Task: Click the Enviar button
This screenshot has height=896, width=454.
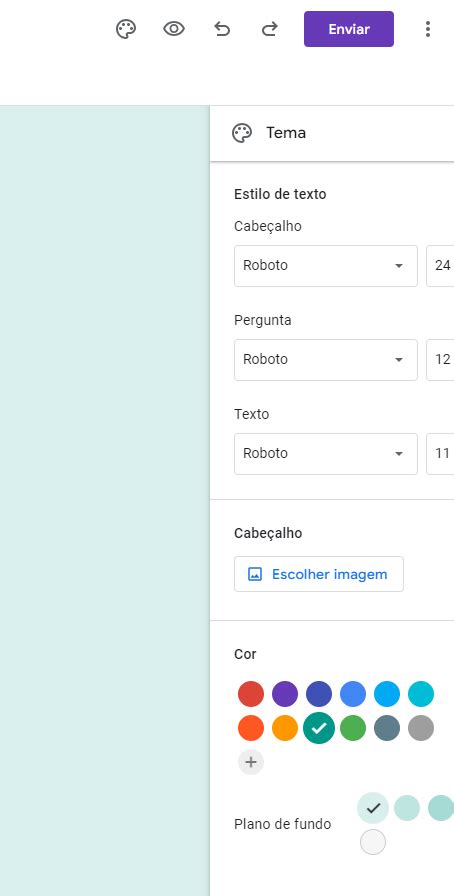Action: [x=349, y=29]
